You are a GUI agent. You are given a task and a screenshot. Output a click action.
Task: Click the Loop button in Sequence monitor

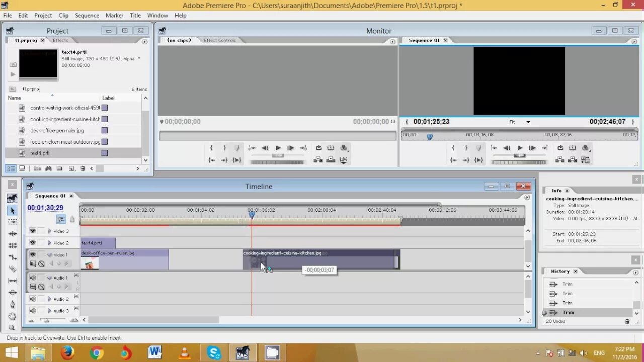[x=560, y=148]
